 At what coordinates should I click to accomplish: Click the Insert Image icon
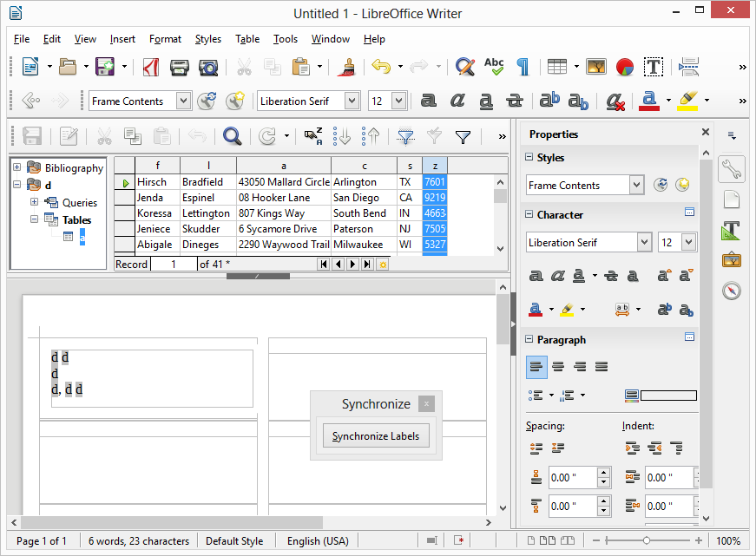[x=596, y=67]
